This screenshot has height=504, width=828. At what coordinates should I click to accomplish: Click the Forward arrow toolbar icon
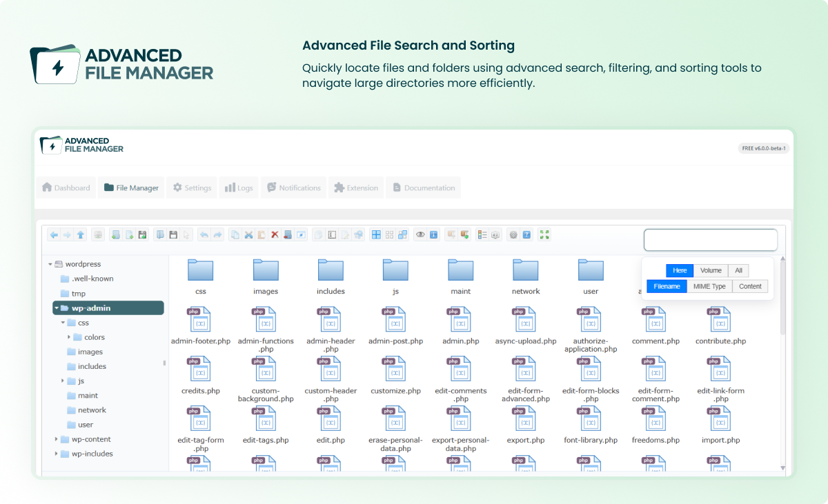click(x=67, y=235)
